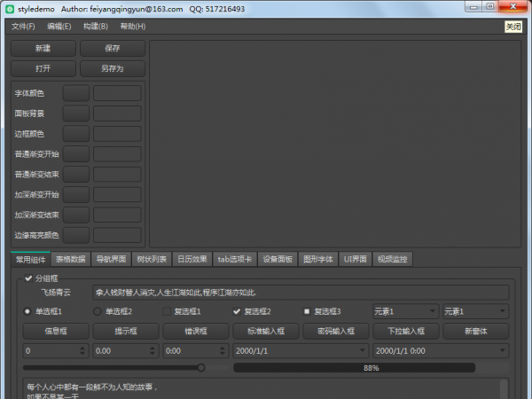Open the 帮助(H) menu
This screenshot has height=399, width=532.
pos(132,27)
